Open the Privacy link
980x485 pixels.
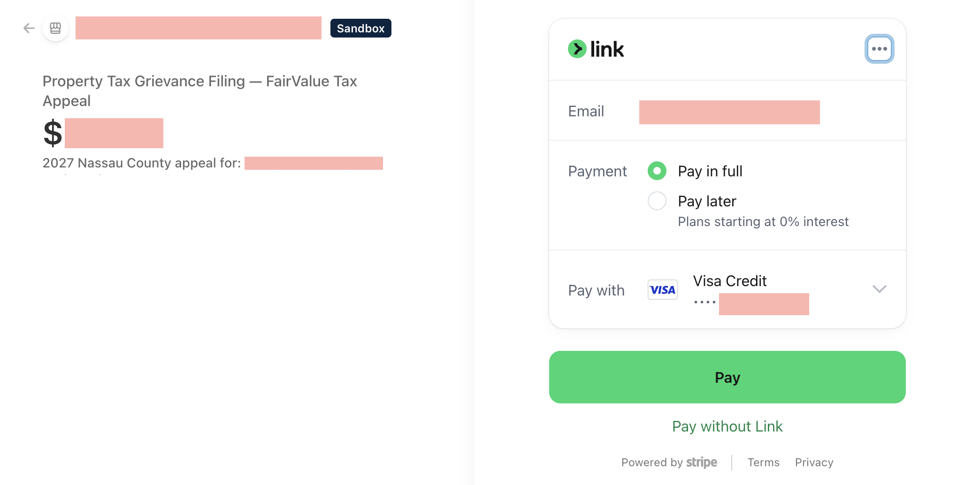[x=814, y=462]
